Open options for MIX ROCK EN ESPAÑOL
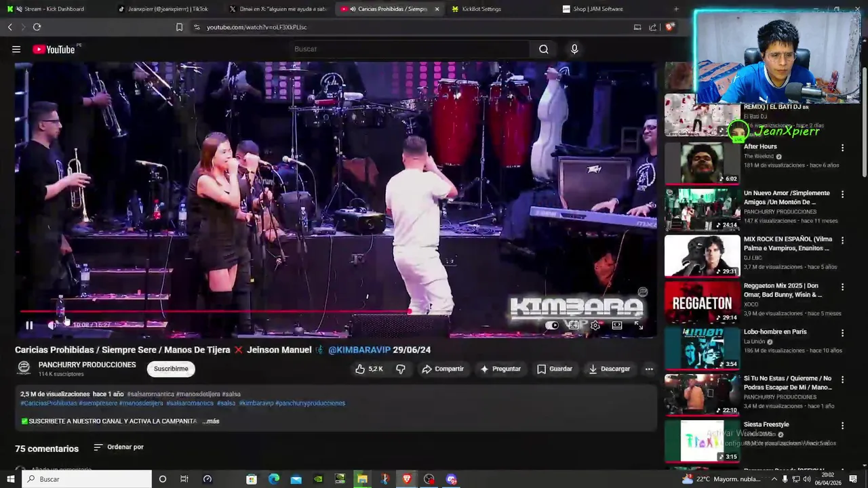The height and width of the screenshot is (488, 868). (x=842, y=241)
